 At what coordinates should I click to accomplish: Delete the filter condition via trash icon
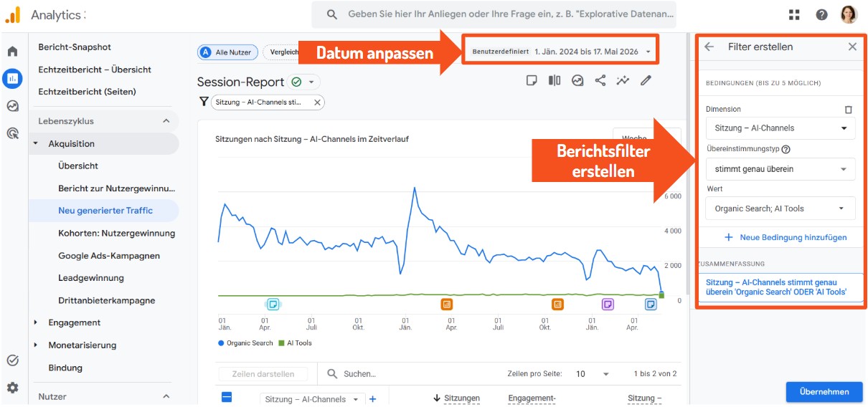tap(849, 110)
